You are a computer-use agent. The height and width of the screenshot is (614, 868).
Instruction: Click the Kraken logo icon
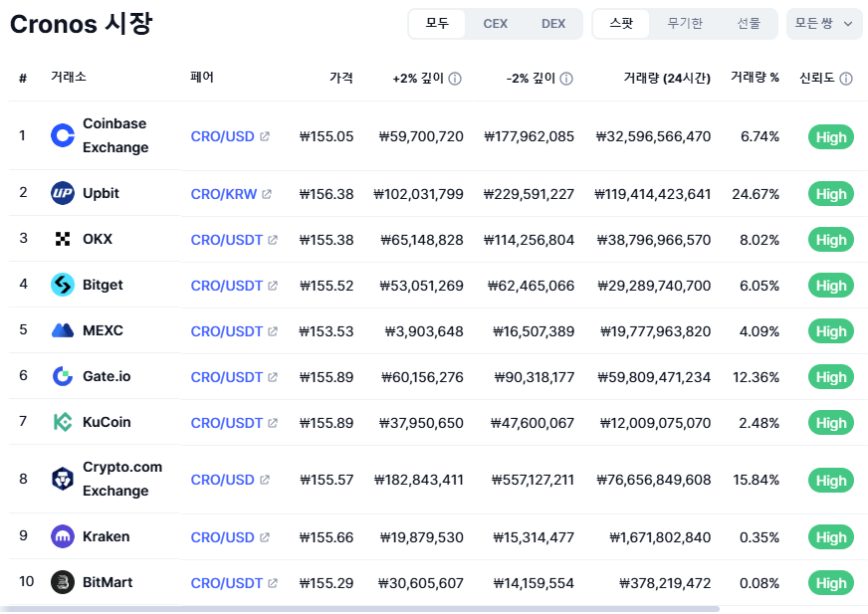pyautogui.click(x=63, y=536)
